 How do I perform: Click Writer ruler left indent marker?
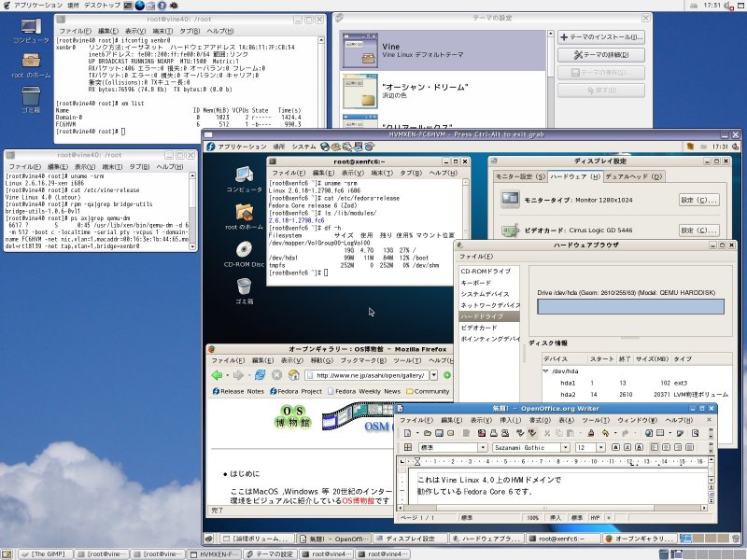click(x=417, y=461)
